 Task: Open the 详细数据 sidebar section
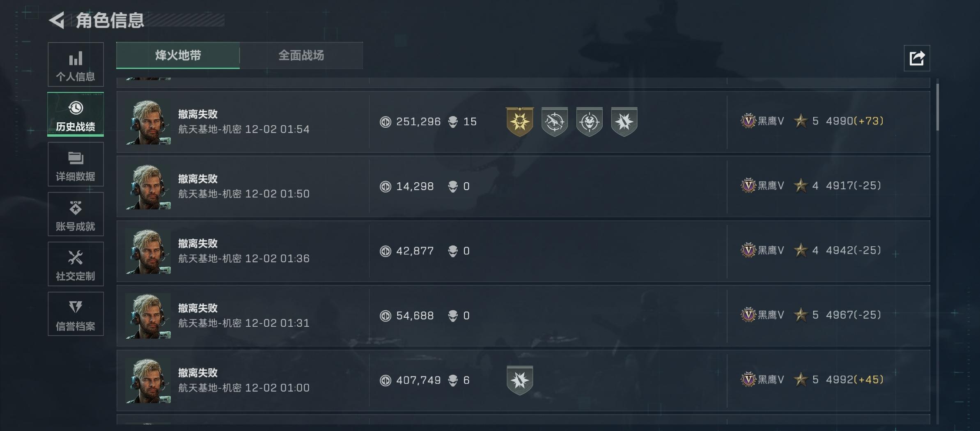76,165
